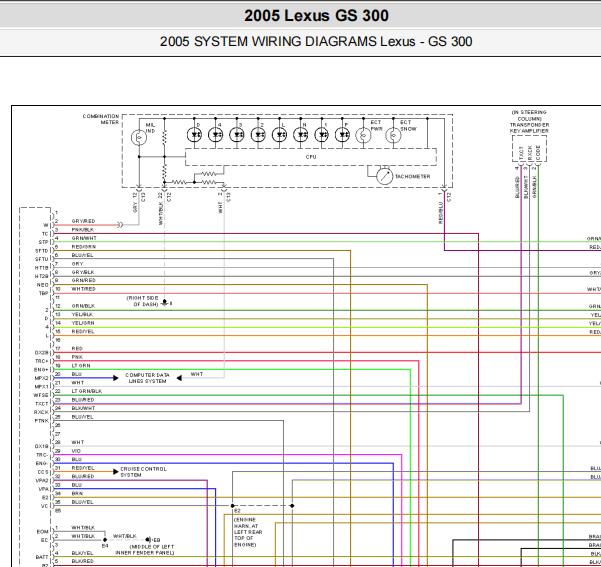Click the 'COMBINATION METER' label
Image resolution: width=601 pixels, height=567 pixels.
pyautogui.click(x=101, y=119)
